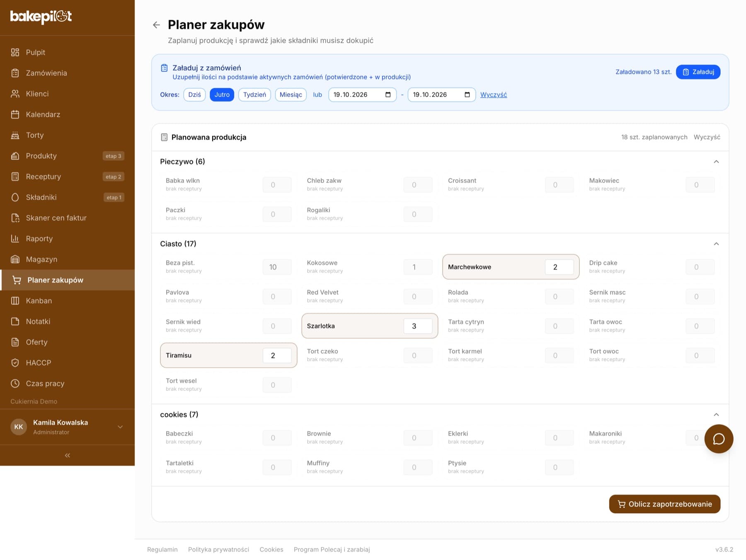Open Torty cake icon in sidebar
Screen dimensions: 746x560
coord(15,135)
